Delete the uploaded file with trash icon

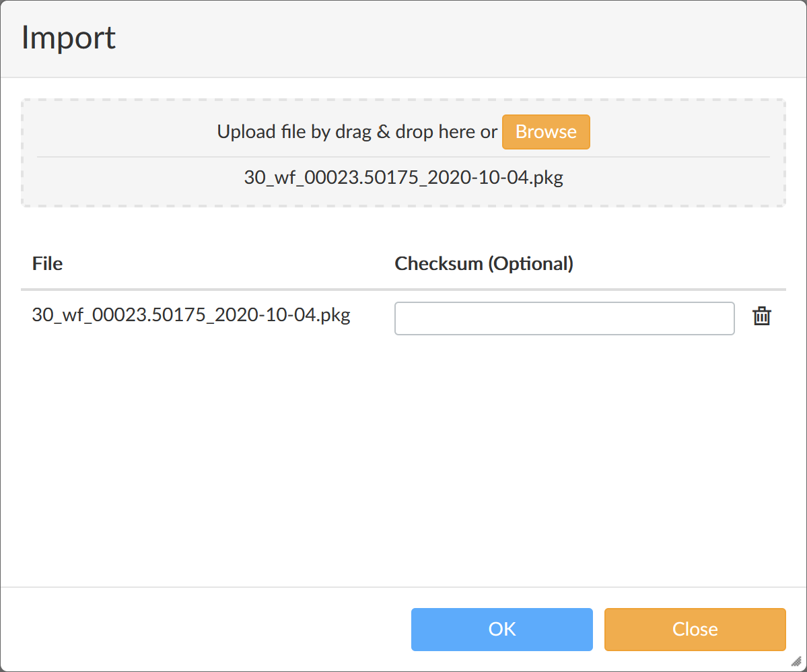point(761,316)
